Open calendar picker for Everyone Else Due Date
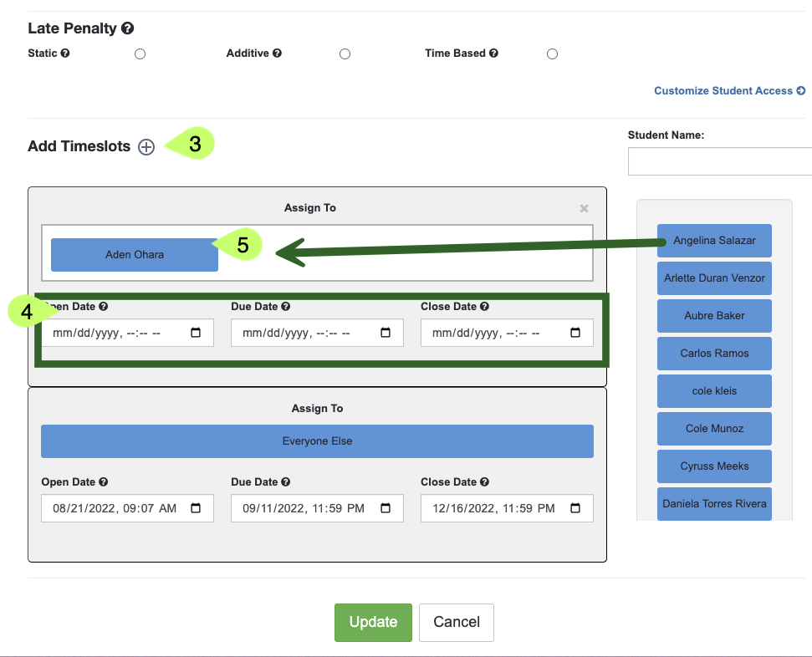Image resolution: width=812 pixels, height=657 pixels. pyautogui.click(x=386, y=508)
